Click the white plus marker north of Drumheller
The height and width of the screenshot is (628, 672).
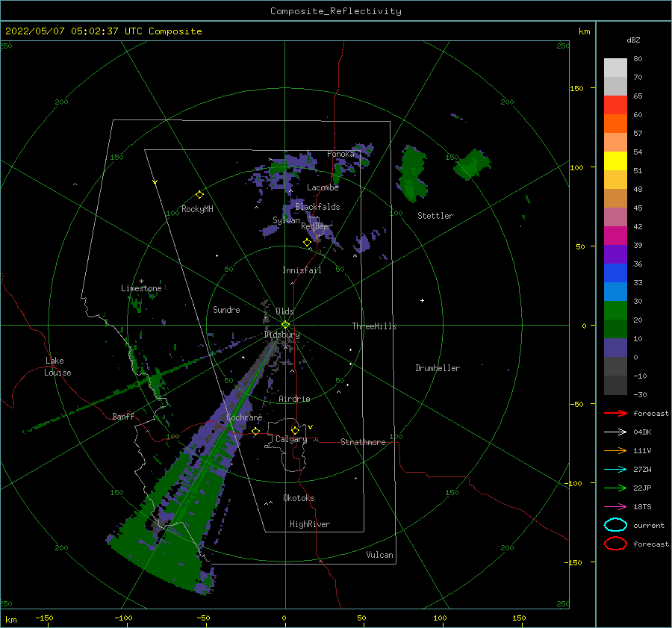[x=422, y=300]
